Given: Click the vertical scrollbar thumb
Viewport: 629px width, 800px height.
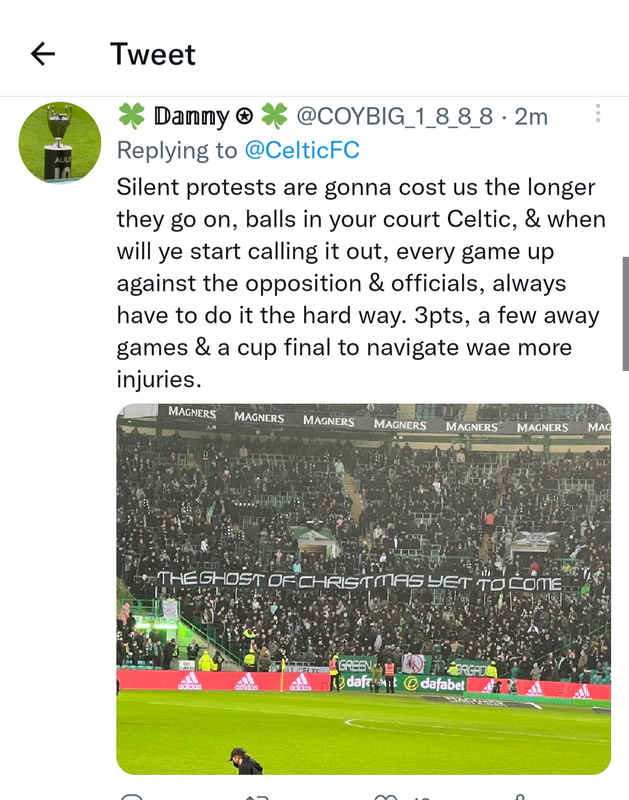Looking at the screenshot, I should 625,313.
